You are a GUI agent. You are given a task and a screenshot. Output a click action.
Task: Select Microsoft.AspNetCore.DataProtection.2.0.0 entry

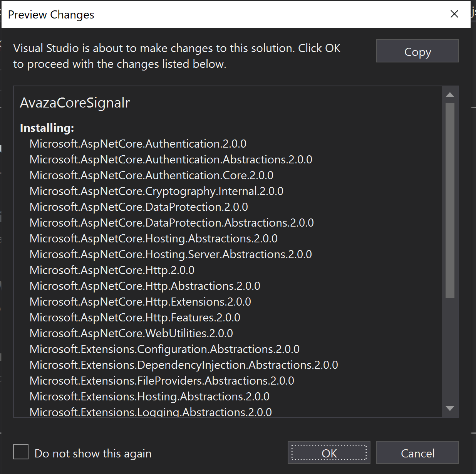(138, 207)
